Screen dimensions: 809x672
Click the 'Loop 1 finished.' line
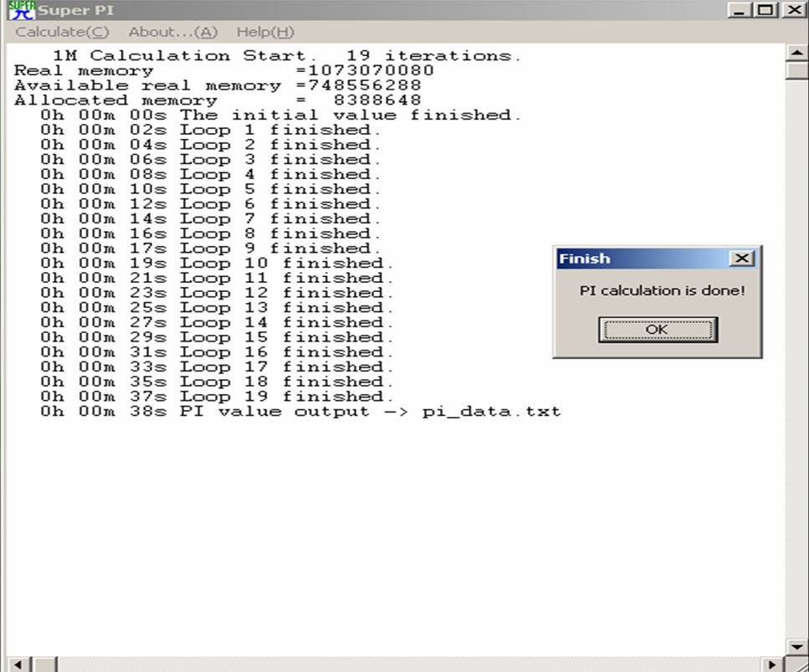pos(211,130)
